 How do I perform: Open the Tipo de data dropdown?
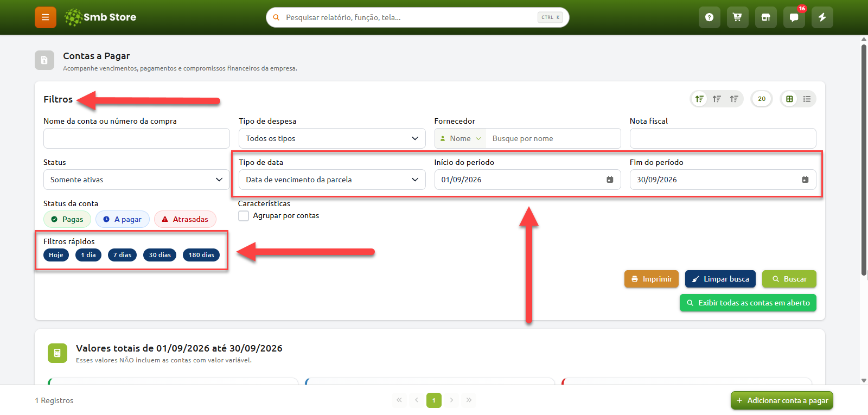click(x=332, y=180)
